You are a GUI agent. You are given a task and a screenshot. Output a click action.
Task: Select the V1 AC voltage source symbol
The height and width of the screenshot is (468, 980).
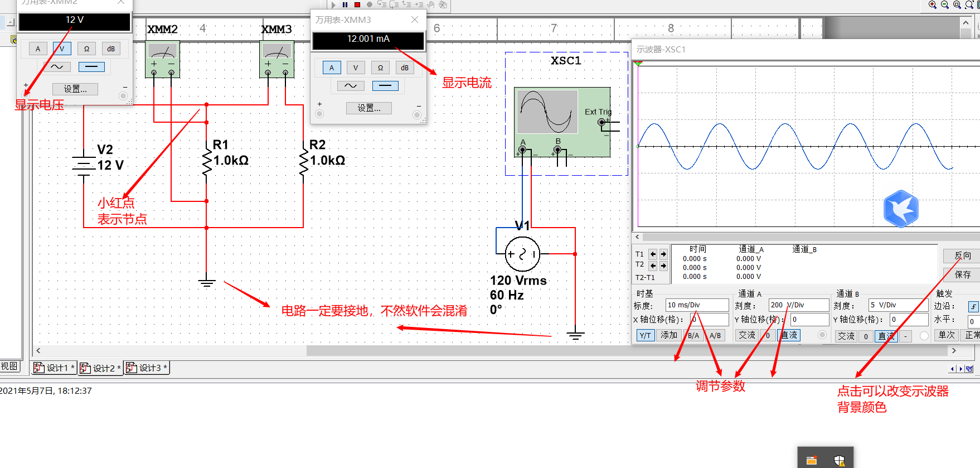click(522, 254)
